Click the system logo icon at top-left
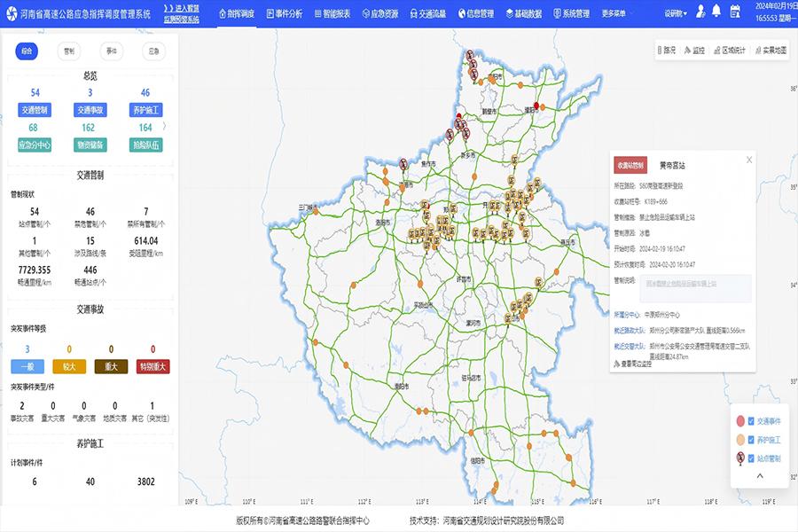The width and height of the screenshot is (798, 532). coord(12,14)
